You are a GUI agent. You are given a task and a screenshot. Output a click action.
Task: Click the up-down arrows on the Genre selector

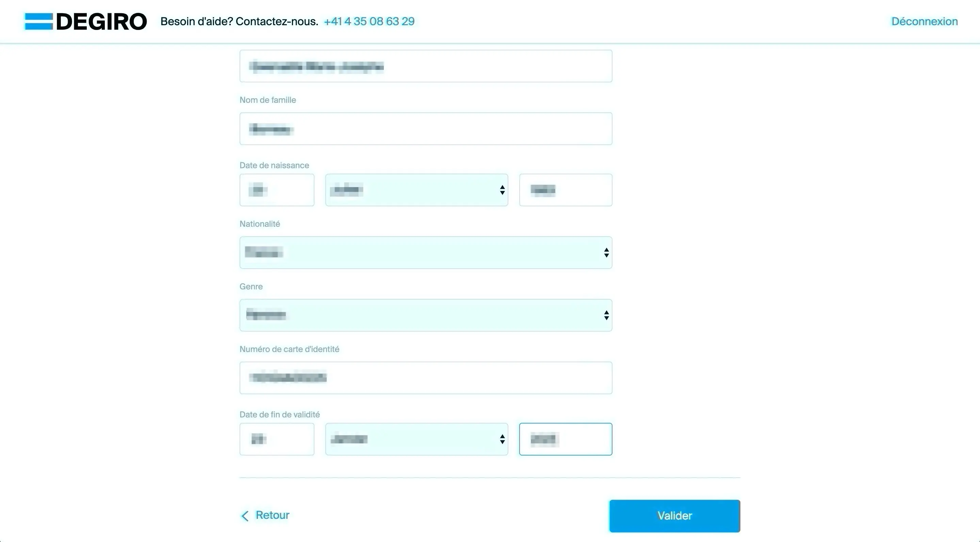pyautogui.click(x=606, y=315)
